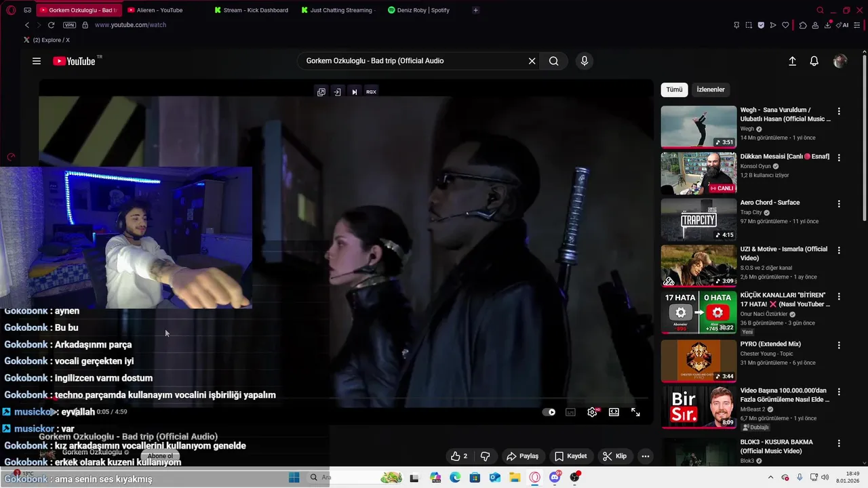The image size is (868, 488).
Task: Open the UZI & Motive Ismarla title link
Action: tap(784, 253)
